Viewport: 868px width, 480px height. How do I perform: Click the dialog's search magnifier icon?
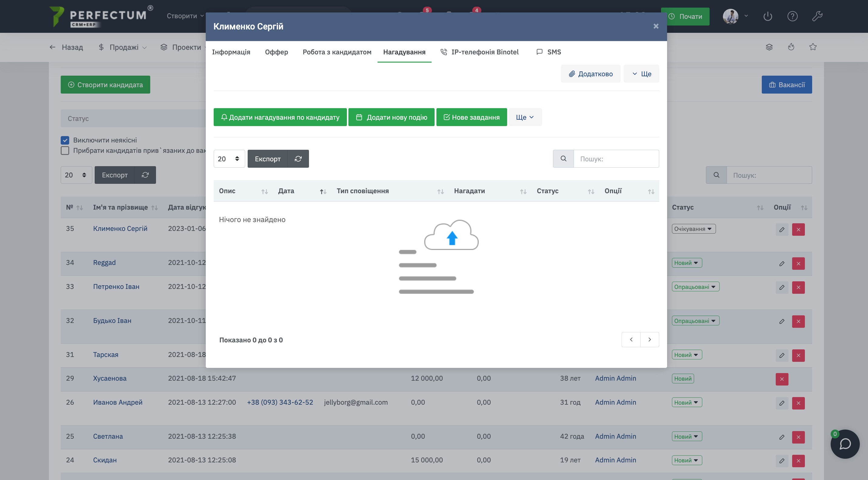[563, 159]
